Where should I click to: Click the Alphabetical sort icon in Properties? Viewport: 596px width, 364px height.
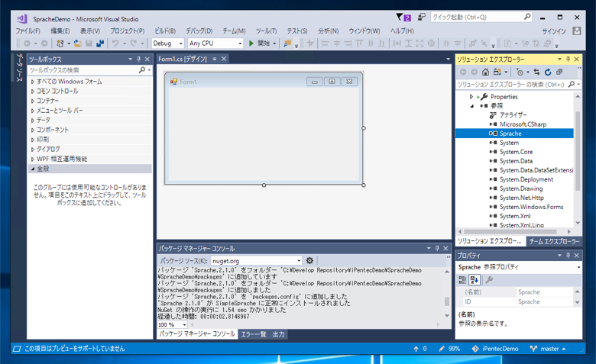pyautogui.click(x=474, y=280)
